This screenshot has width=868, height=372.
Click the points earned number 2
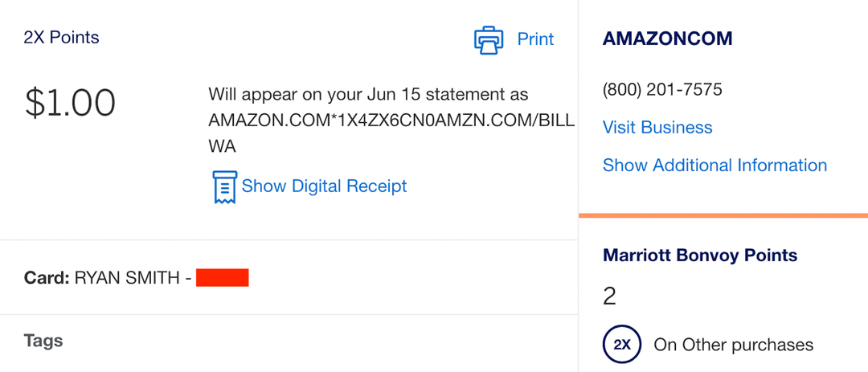click(609, 296)
